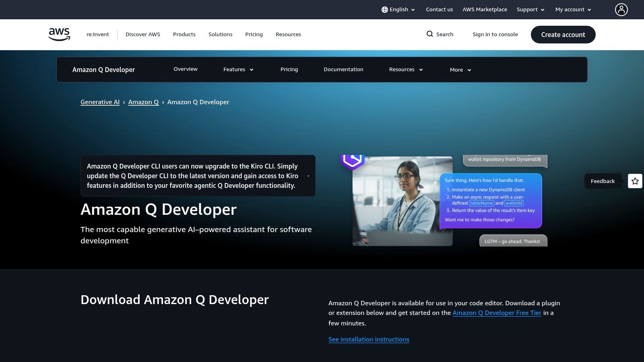Click the globe language icon
The width and height of the screenshot is (644, 362).
(x=385, y=9)
